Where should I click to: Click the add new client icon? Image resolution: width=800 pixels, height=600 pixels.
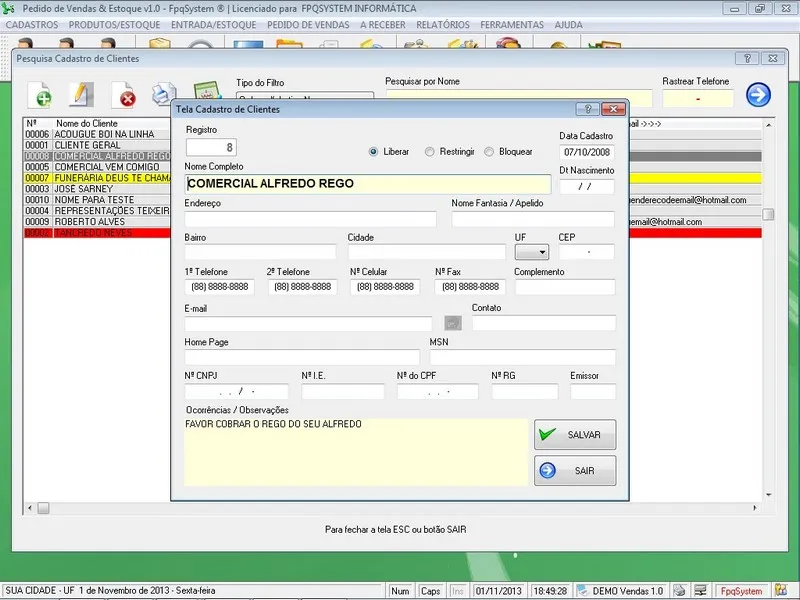coord(42,96)
